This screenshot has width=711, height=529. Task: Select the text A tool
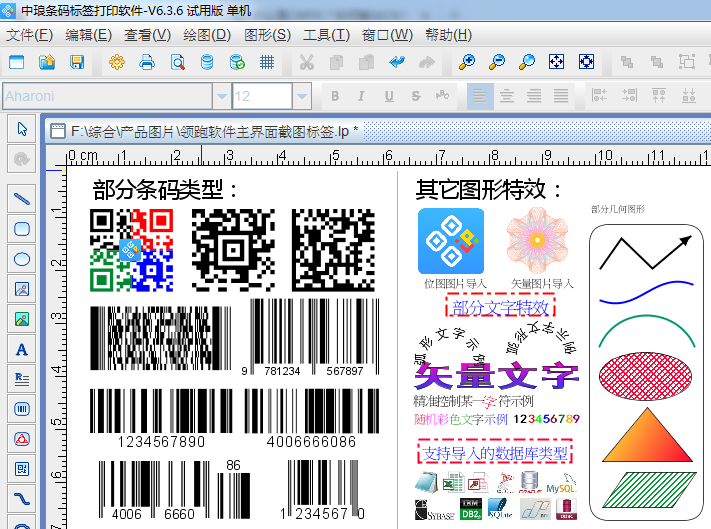(22, 349)
